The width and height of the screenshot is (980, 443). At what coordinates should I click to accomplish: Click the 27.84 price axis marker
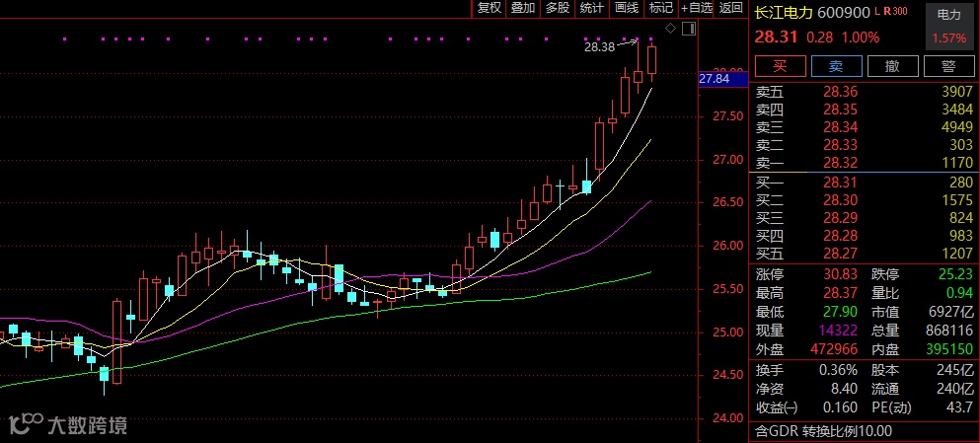pos(722,79)
